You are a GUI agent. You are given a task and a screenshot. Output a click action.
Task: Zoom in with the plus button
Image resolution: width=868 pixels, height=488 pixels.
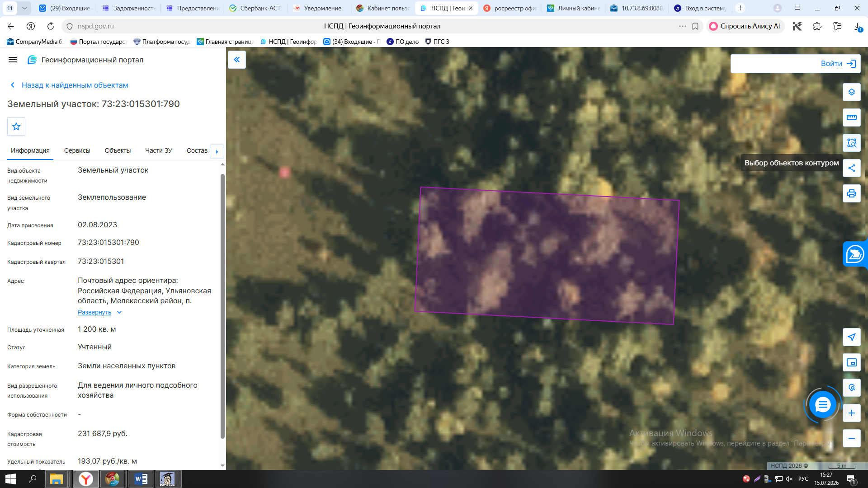(x=851, y=413)
